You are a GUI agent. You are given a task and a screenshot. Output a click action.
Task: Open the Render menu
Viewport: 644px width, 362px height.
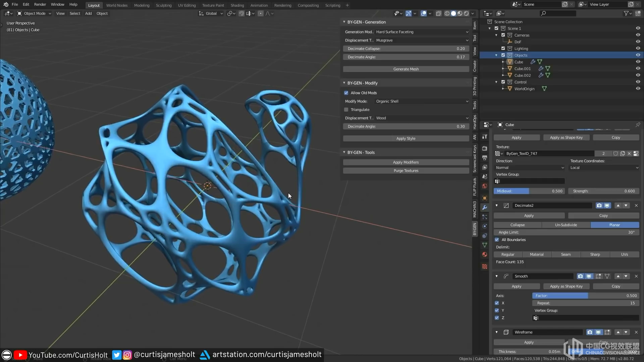point(40,4)
